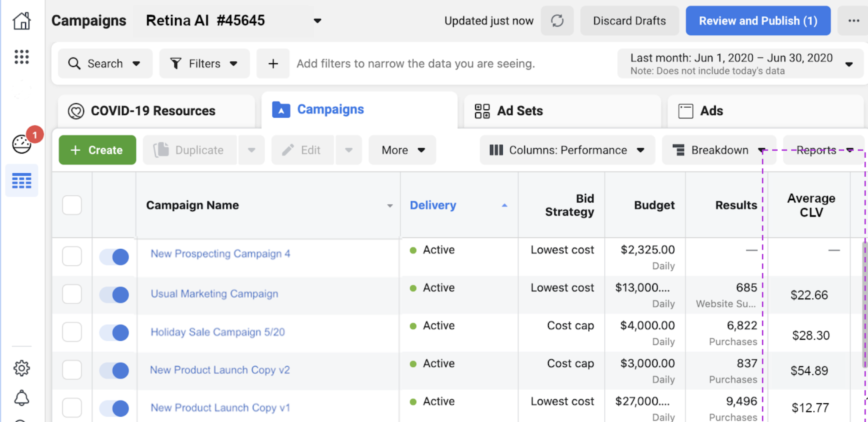Click the home icon in sidebar
The height and width of the screenshot is (422, 868).
(22, 21)
